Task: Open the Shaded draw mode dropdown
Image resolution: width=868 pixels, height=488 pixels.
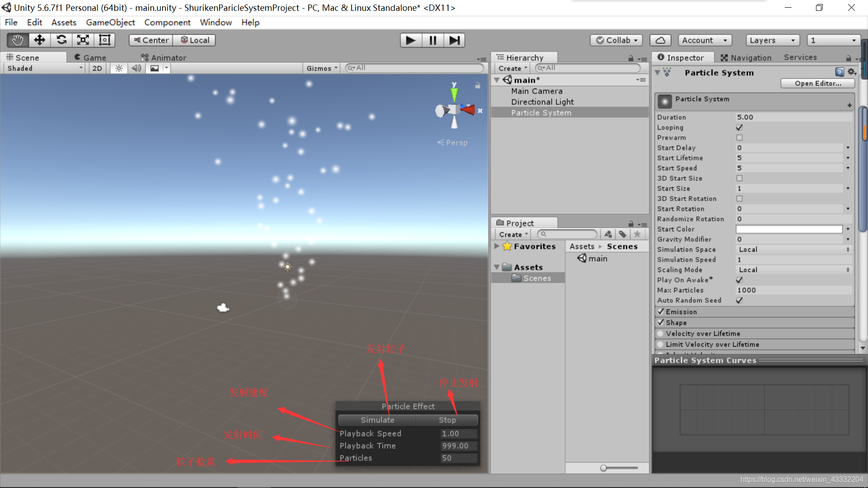Action: [x=43, y=68]
